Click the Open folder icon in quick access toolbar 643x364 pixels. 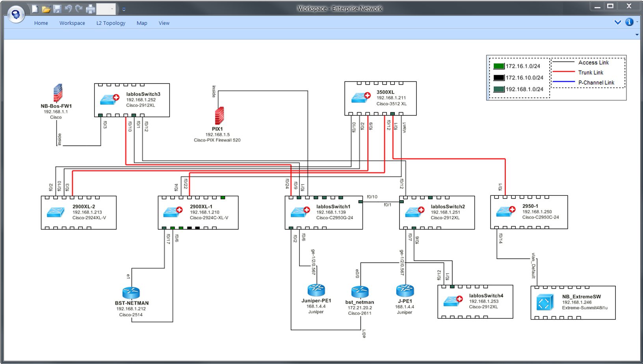click(x=46, y=9)
